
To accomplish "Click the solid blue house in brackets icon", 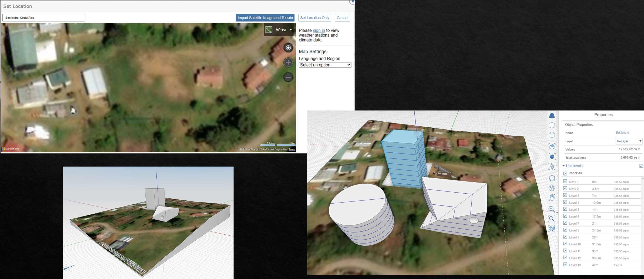I will pos(552,157).
